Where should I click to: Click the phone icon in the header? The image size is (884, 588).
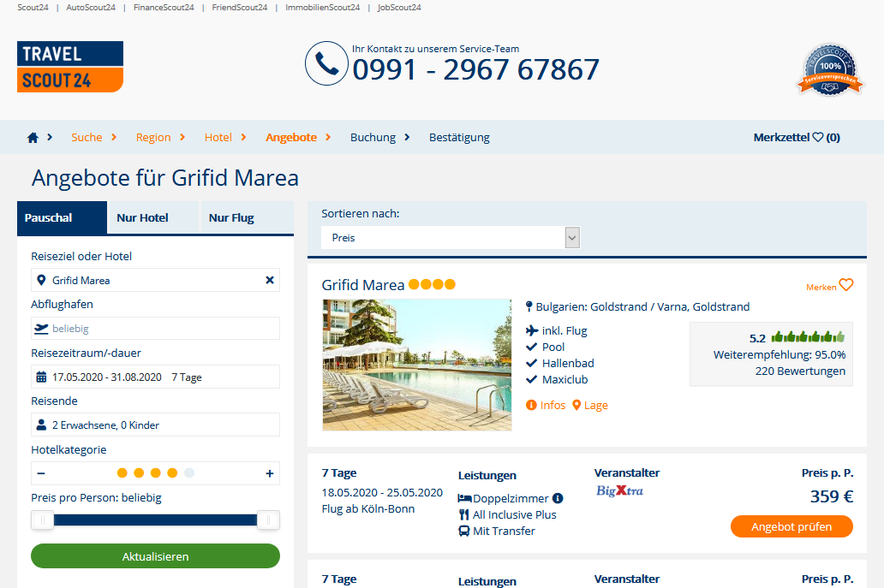(326, 63)
